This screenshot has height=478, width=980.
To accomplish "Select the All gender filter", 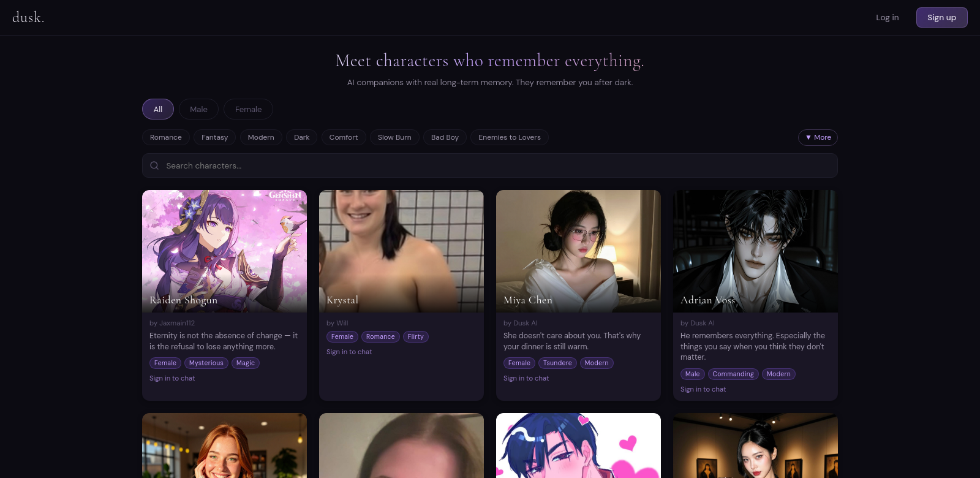I will point(158,109).
